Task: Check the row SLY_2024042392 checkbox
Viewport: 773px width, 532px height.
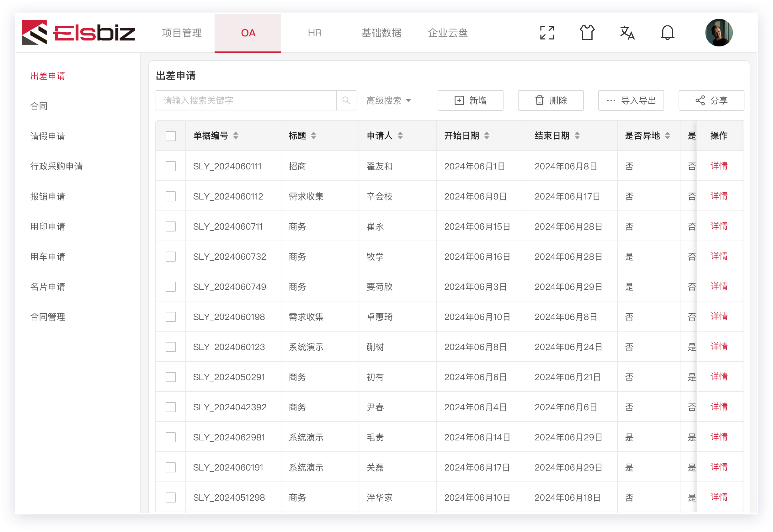Action: click(171, 407)
